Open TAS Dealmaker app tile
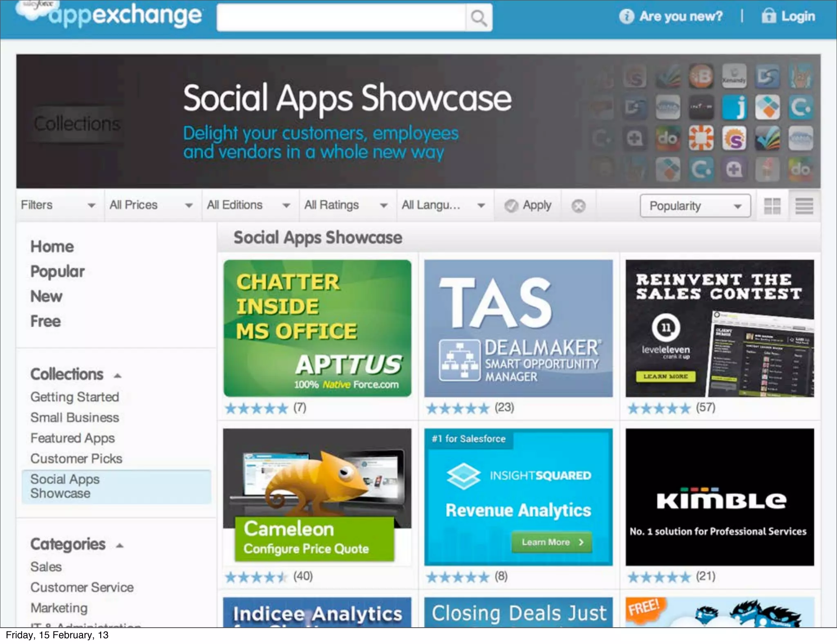Screen dimensions: 837x644 (x=518, y=328)
